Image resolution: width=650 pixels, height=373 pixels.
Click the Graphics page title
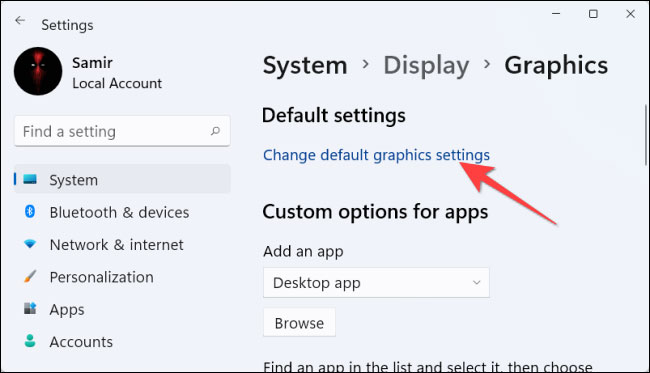coord(556,65)
